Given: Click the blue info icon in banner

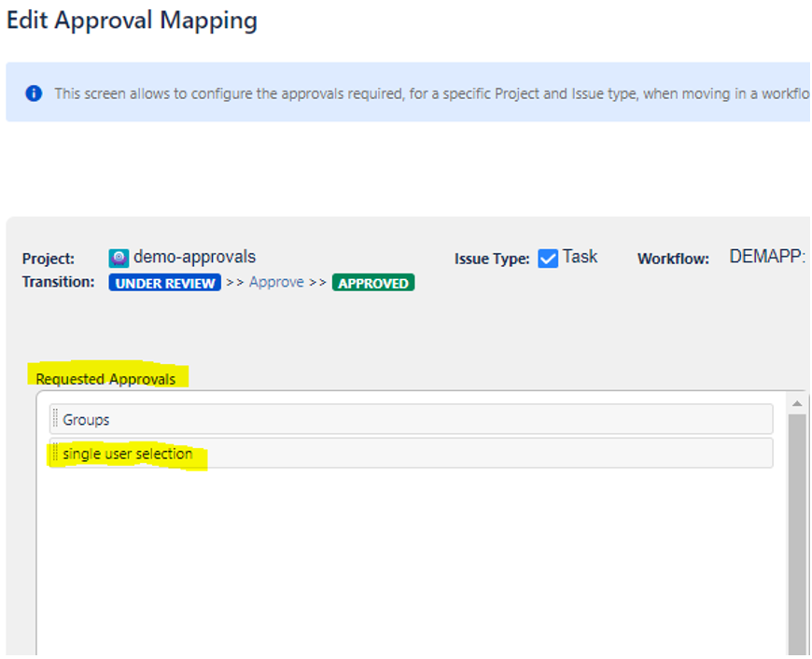Looking at the screenshot, I should 34,93.
